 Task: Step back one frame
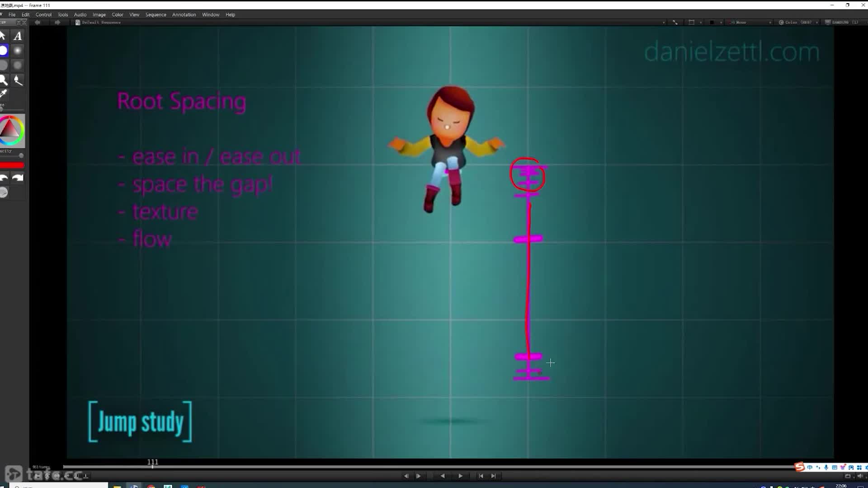(x=406, y=476)
